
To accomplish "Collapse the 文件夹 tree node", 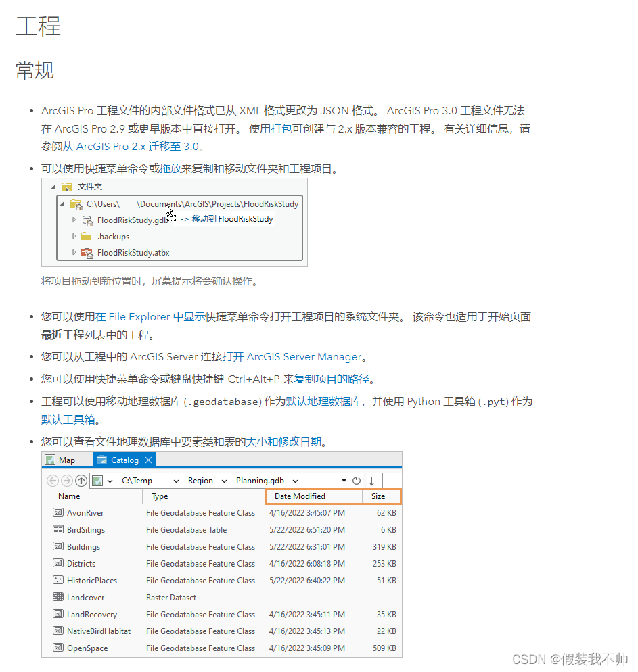I will (53, 187).
